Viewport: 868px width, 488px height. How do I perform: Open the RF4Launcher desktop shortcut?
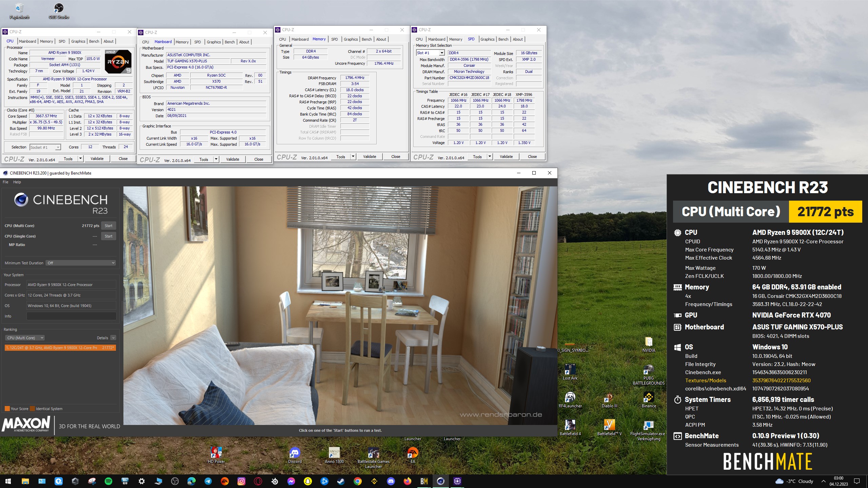(x=570, y=400)
